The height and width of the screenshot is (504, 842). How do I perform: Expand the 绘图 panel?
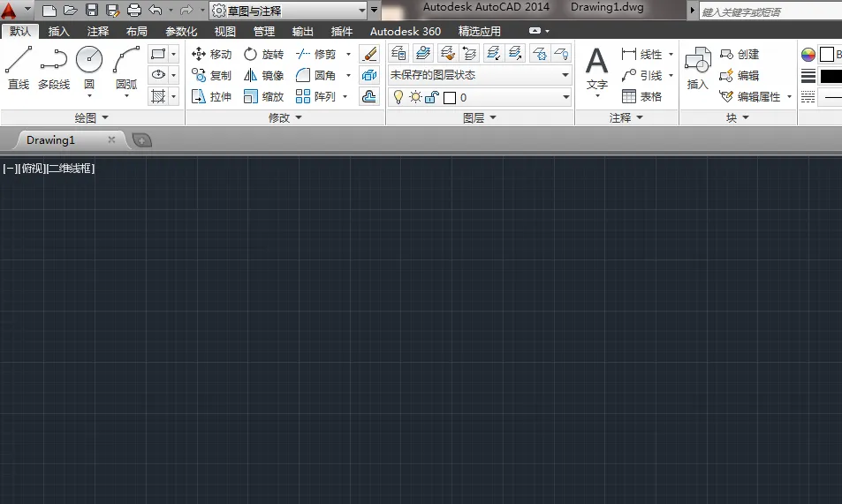point(92,117)
